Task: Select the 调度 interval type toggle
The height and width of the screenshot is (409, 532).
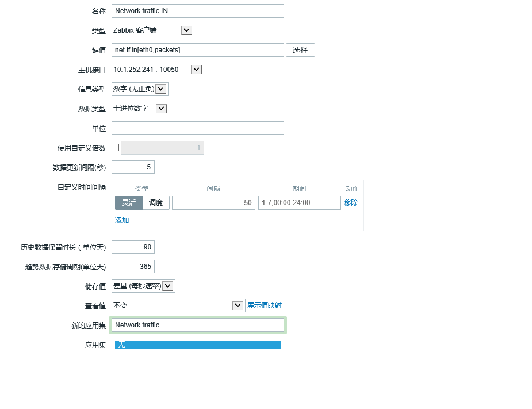Action: (156, 203)
